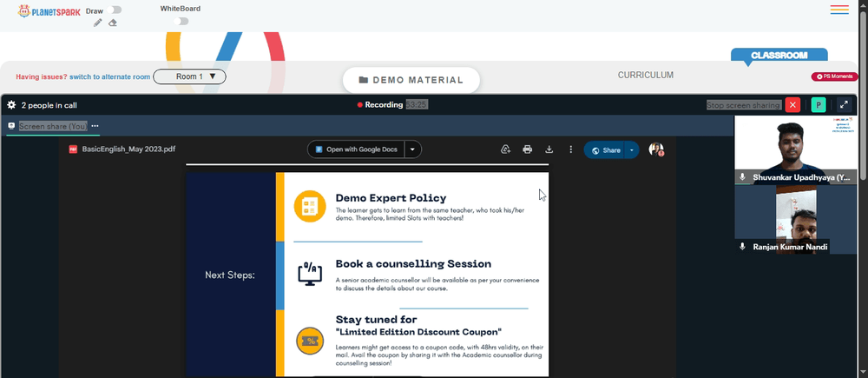Click the Shuvankar Upadhyaya name label
Viewport: 868px width, 378px height.
click(x=800, y=177)
